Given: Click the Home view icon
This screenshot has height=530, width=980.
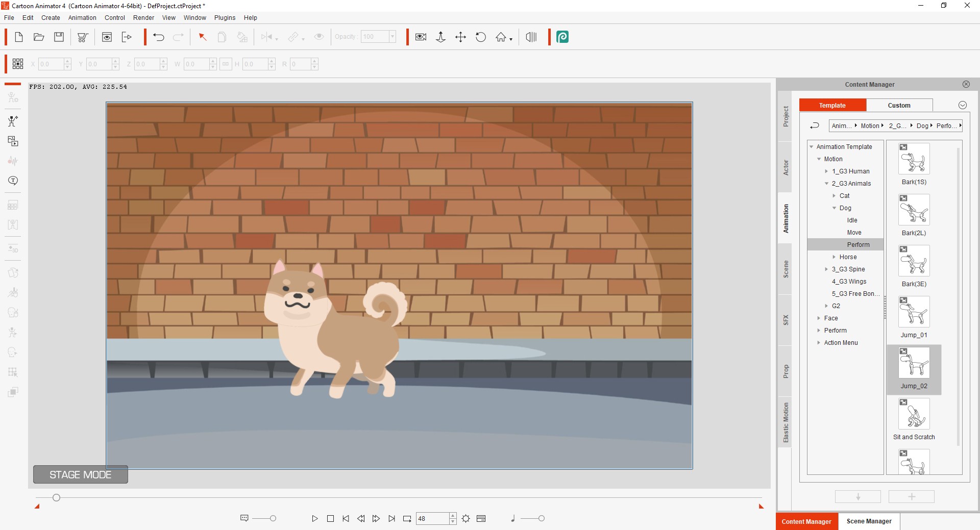Looking at the screenshot, I should click(x=501, y=37).
